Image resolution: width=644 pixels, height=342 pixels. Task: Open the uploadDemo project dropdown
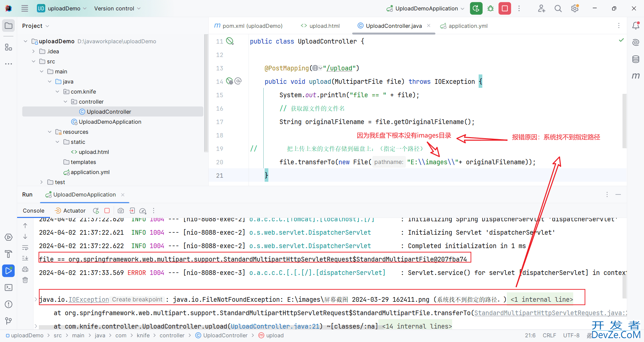62,8
